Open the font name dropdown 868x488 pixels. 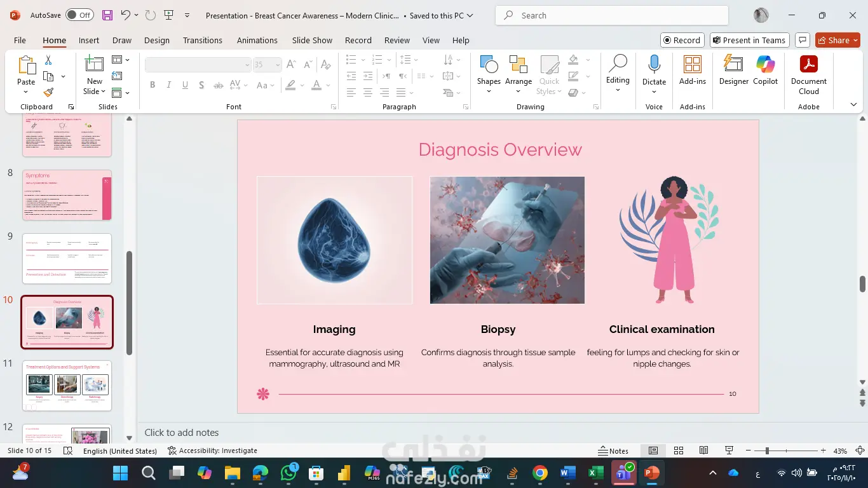(247, 65)
